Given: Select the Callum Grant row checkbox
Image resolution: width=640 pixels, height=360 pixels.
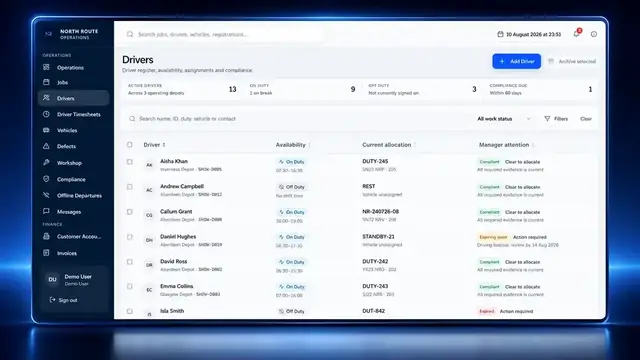Looking at the screenshot, I should pyautogui.click(x=129, y=212).
